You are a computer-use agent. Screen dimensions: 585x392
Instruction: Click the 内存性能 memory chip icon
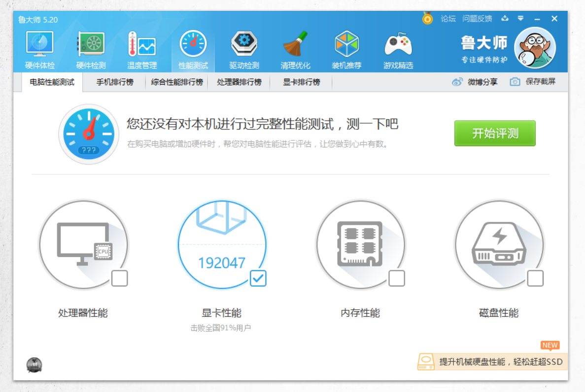pos(360,244)
